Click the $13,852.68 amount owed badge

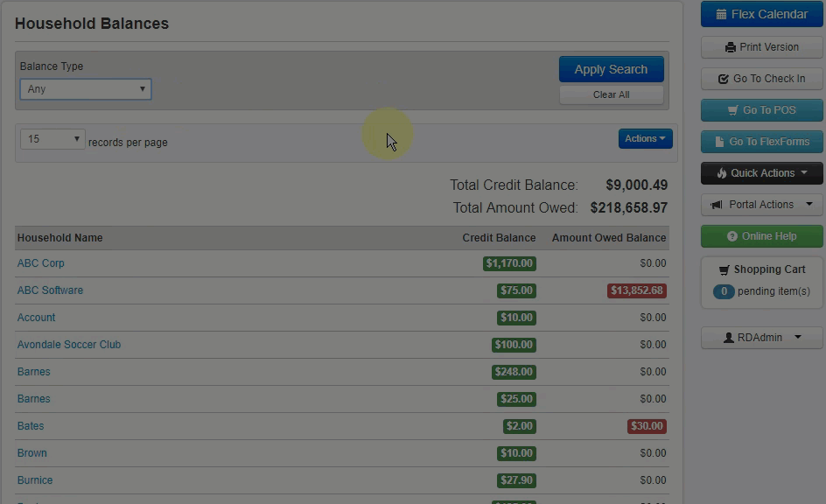click(x=636, y=290)
